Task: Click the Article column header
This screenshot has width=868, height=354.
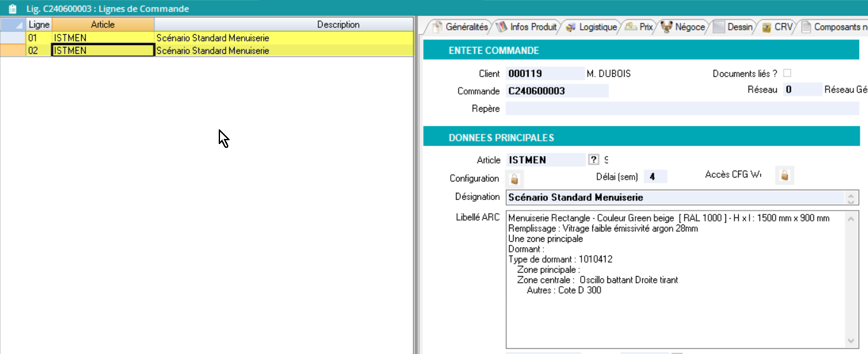Action: click(103, 25)
